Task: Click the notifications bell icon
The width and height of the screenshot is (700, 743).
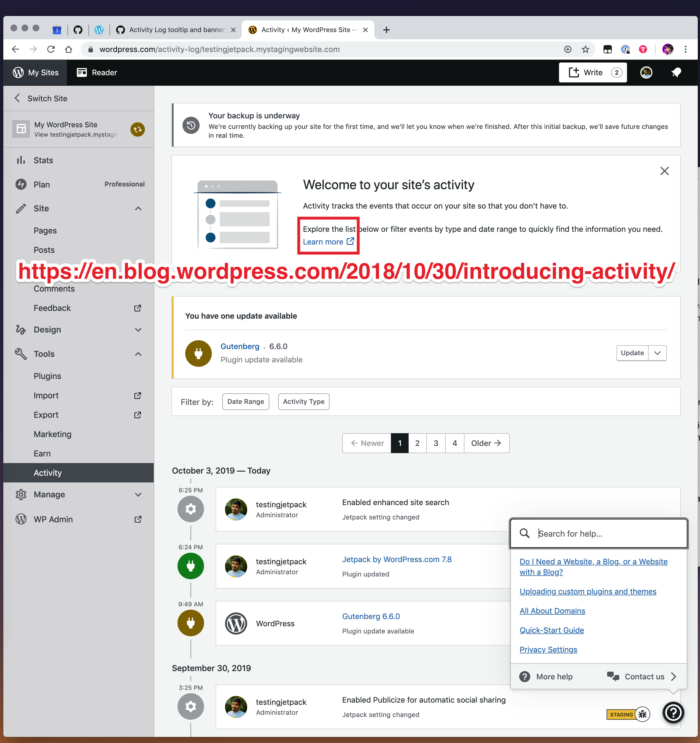Action: tap(676, 72)
